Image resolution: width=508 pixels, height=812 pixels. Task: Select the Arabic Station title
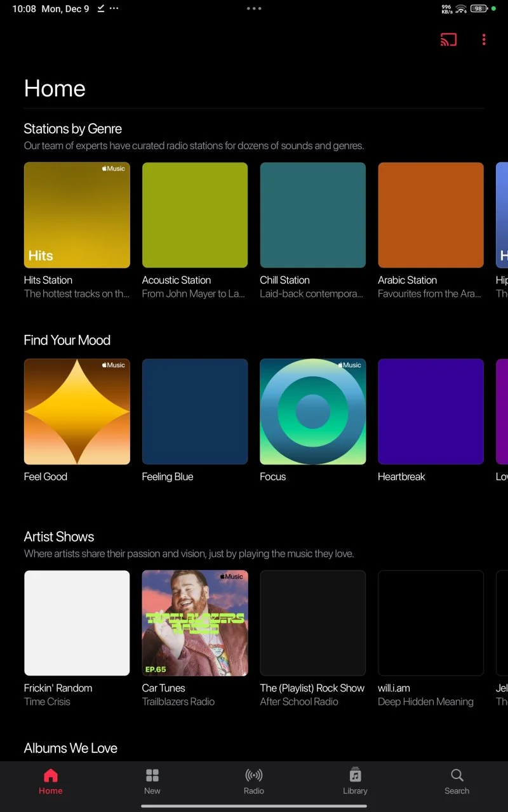(408, 280)
